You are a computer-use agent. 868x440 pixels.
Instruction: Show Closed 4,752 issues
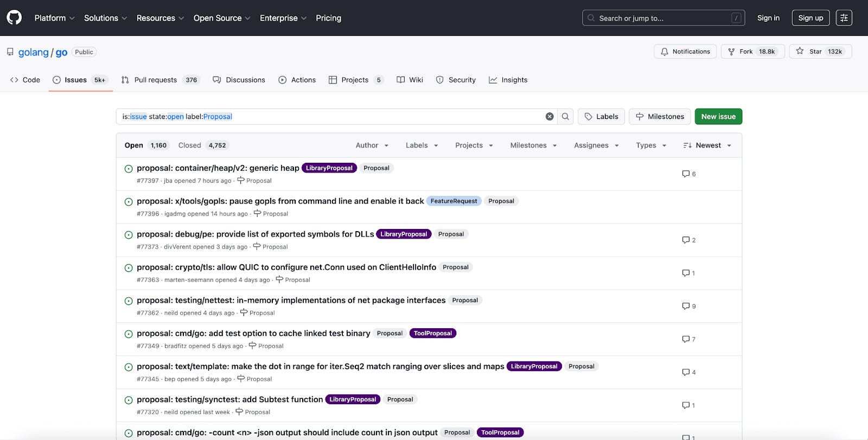pyautogui.click(x=202, y=145)
